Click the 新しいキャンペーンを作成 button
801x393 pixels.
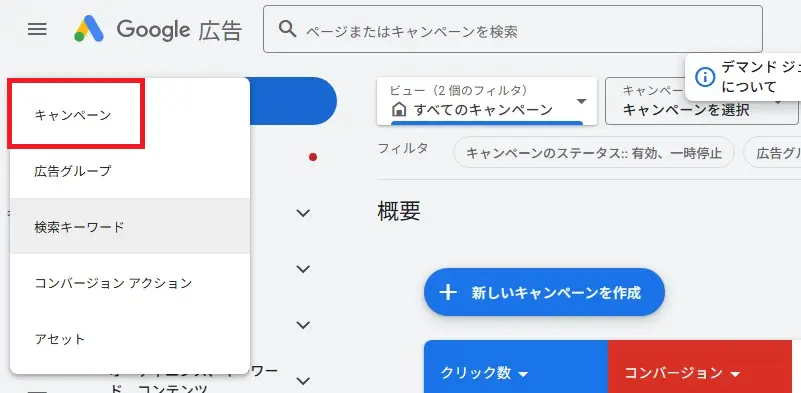pyautogui.click(x=544, y=292)
